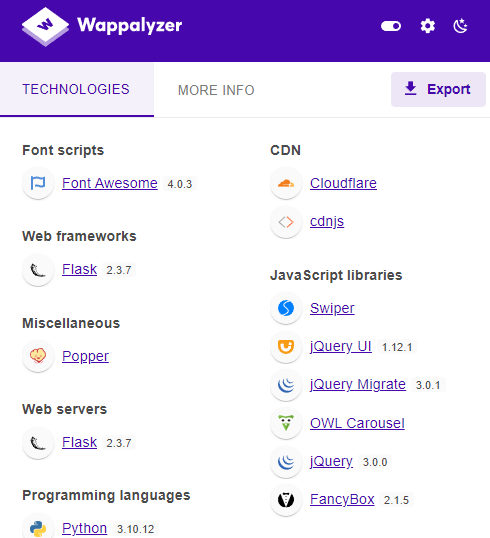The image size is (490, 538).
Task: Click the jQuery UI version 1.12.1 badge
Action: 397,347
